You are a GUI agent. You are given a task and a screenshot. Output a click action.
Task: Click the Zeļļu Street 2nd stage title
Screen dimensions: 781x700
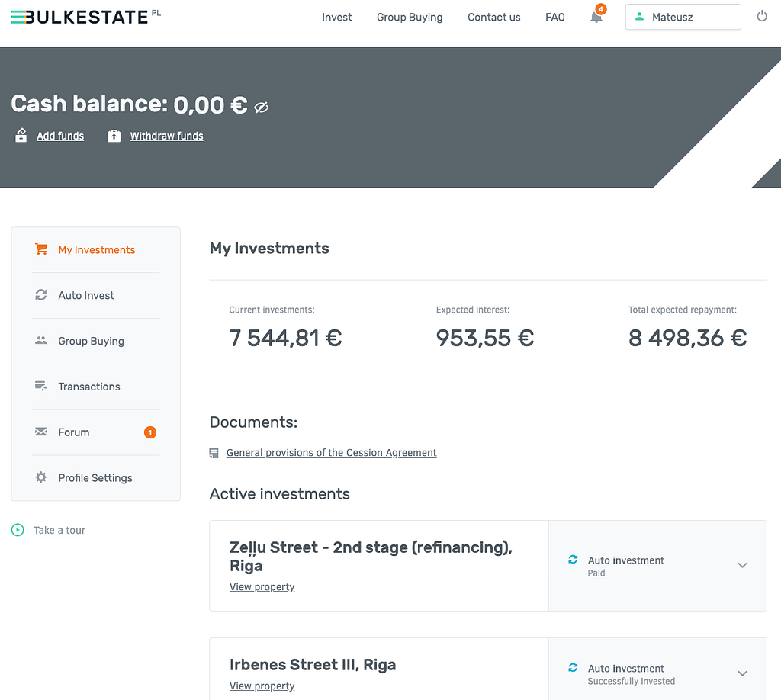[371, 556]
